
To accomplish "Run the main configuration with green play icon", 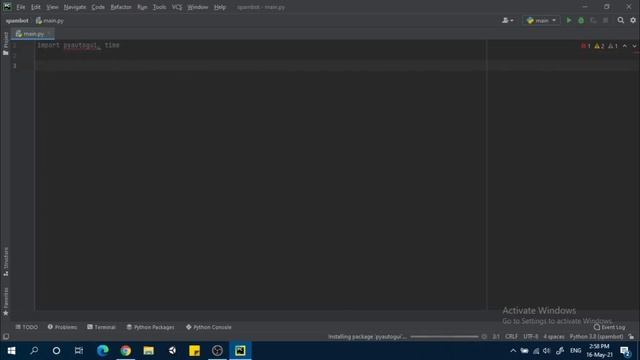I will (569, 20).
